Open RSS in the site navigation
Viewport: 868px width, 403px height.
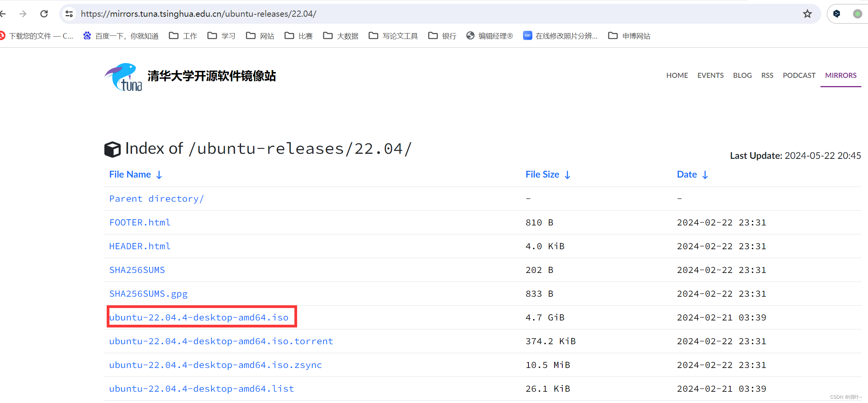point(767,76)
